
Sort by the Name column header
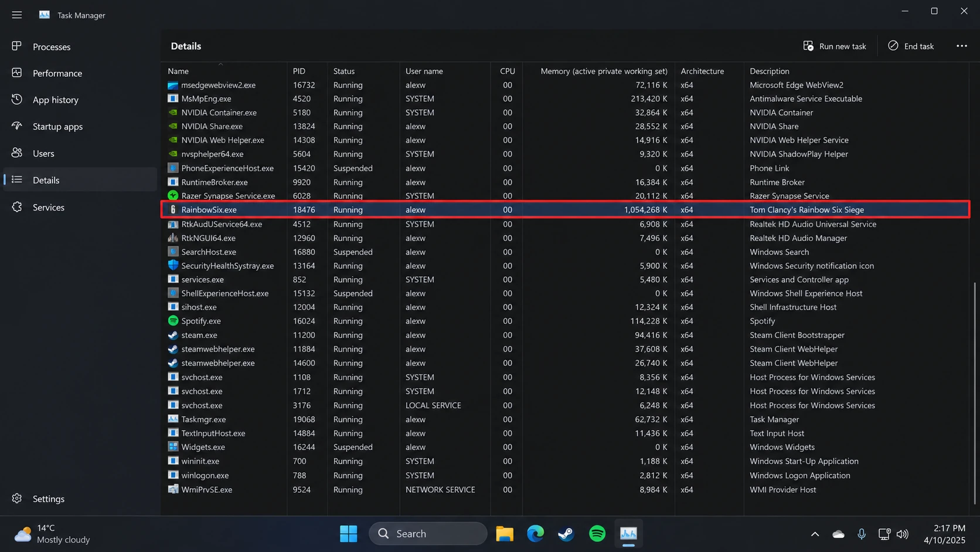[178, 71]
